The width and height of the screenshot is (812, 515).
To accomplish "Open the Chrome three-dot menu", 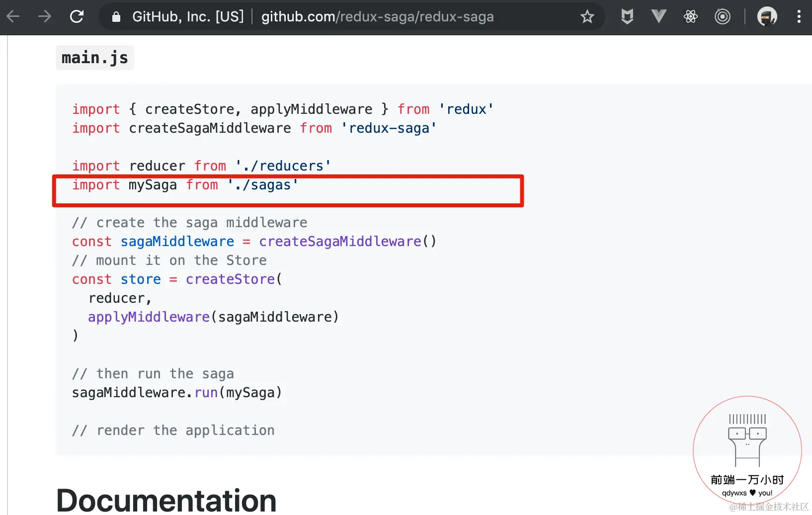I will 799,16.
